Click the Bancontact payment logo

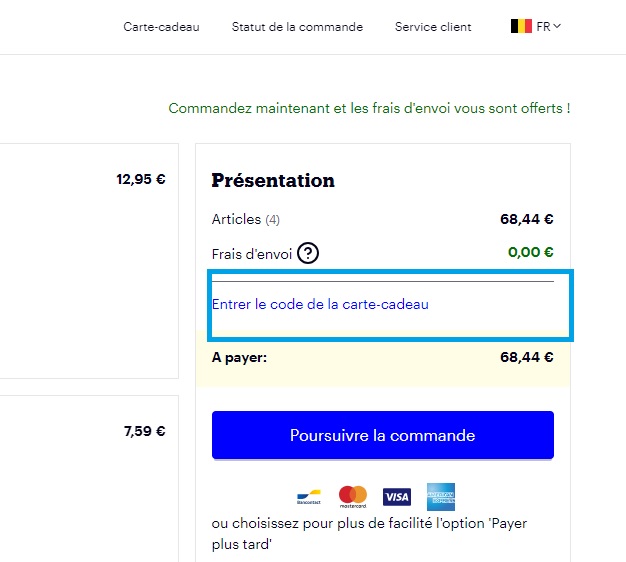pos(308,496)
